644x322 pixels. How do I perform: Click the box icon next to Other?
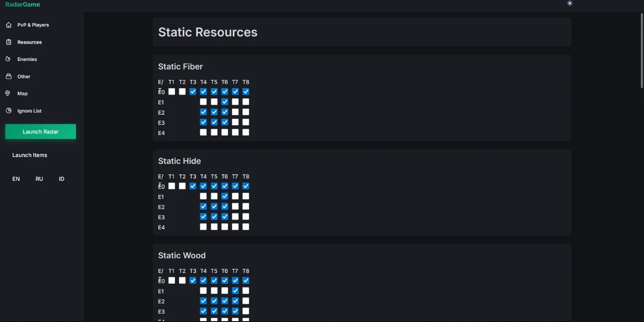8,76
